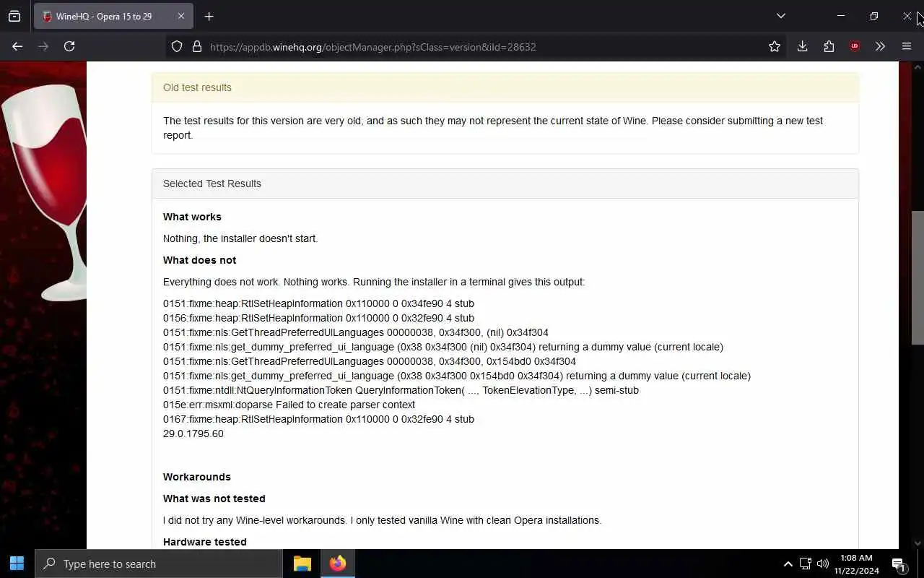924x578 pixels.
Task: Open the Firefox application hamburger menu
Action: click(x=907, y=46)
